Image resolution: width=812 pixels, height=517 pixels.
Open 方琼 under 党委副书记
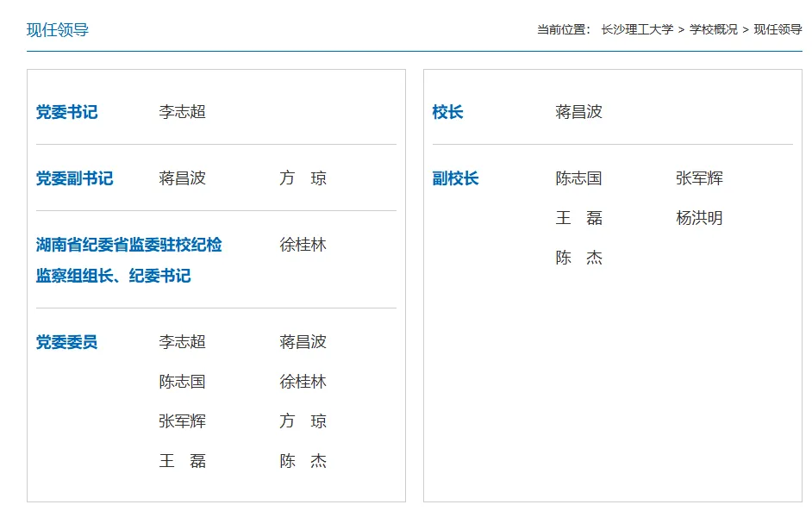click(x=303, y=178)
